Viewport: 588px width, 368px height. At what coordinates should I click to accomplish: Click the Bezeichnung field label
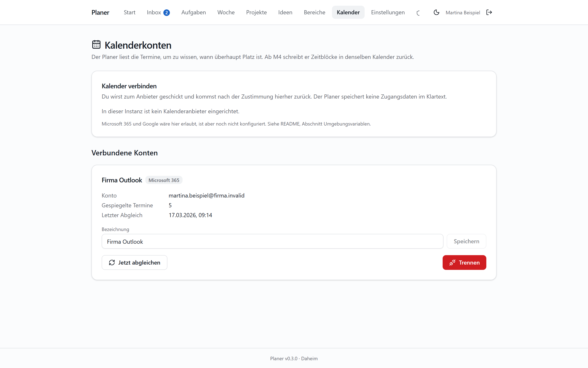(x=115, y=229)
